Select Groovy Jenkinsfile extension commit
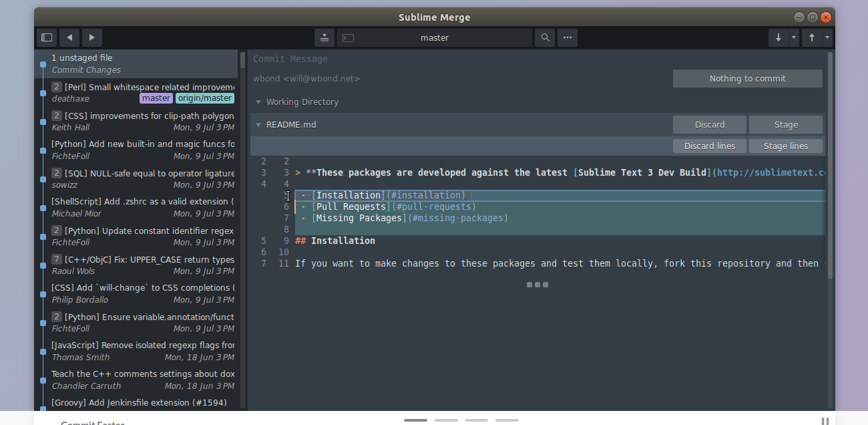Viewport: 868px width, 425px height. pyautogui.click(x=137, y=404)
